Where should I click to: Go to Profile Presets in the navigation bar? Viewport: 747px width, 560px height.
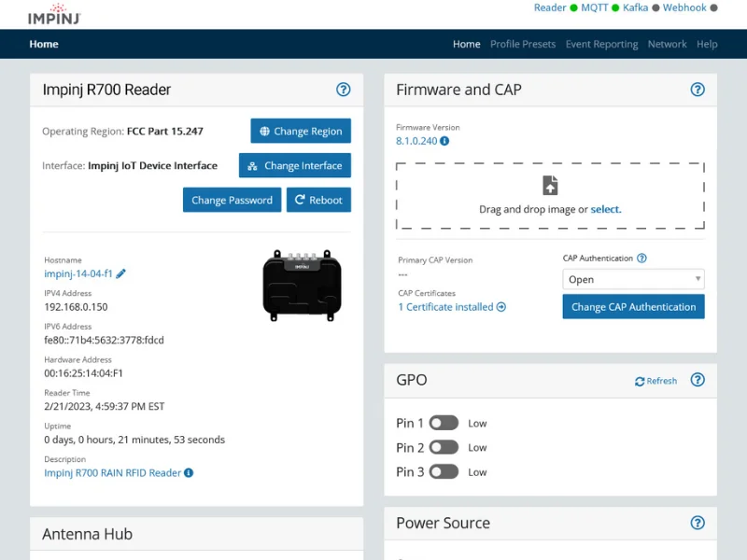coord(523,44)
